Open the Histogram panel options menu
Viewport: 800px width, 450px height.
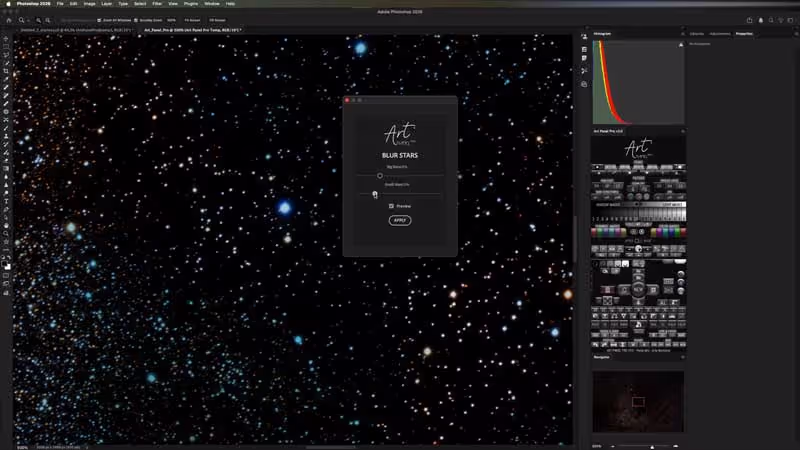click(683, 34)
